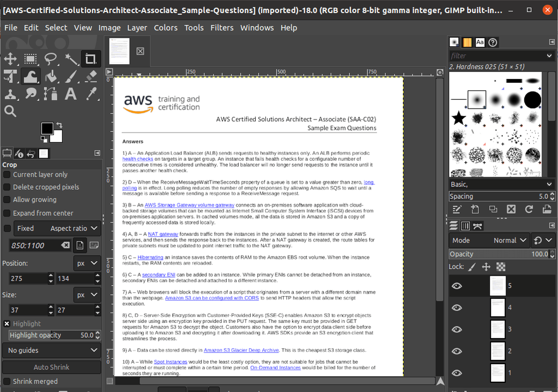Select the Warp Transform tool

point(31,76)
